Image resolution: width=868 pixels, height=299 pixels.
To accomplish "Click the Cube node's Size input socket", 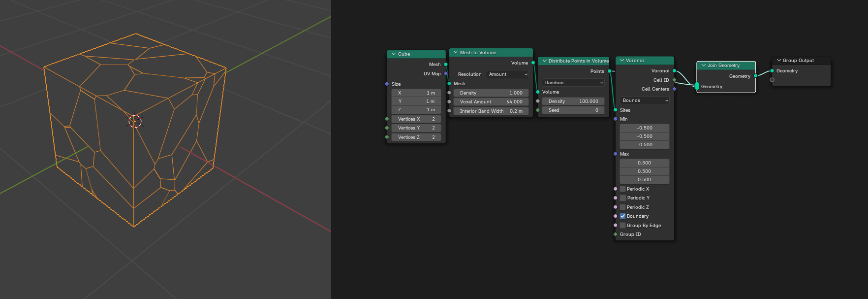I will point(387,84).
